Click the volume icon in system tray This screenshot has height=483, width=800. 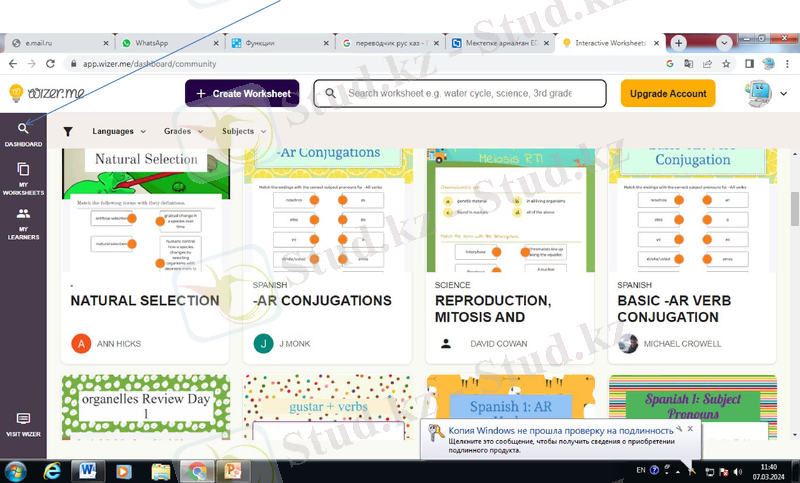tap(737, 472)
